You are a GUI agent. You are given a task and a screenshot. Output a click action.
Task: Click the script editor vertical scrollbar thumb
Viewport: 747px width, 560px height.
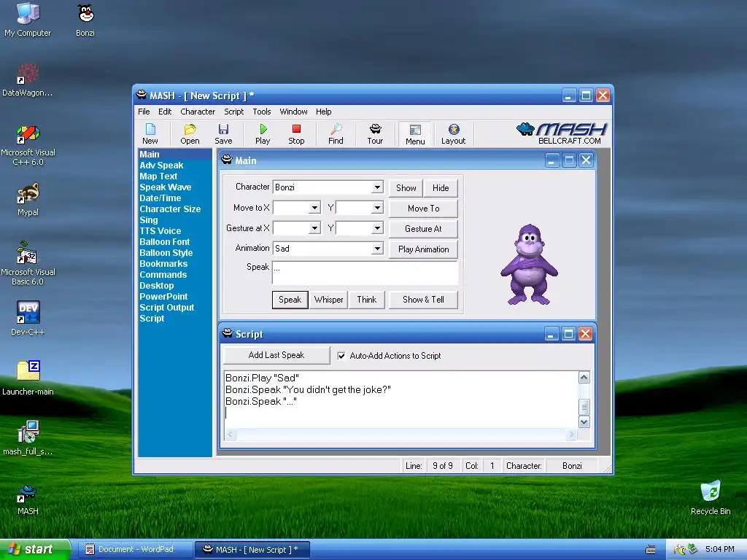click(584, 407)
